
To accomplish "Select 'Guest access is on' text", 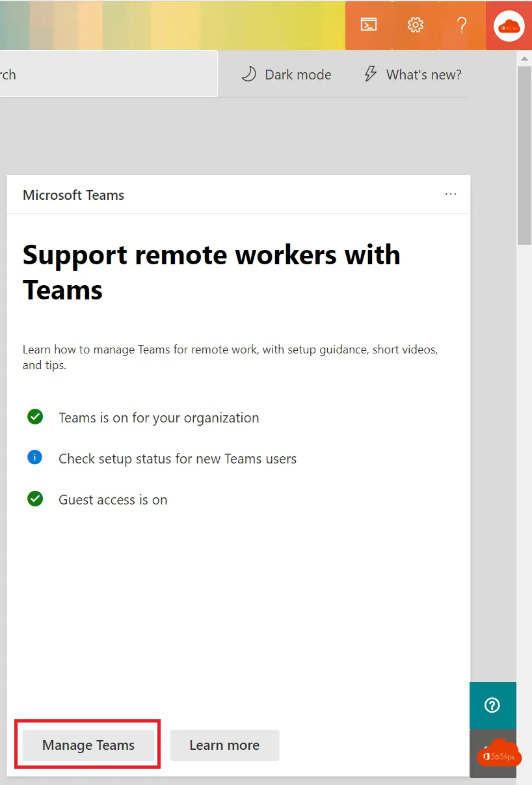I will [113, 500].
